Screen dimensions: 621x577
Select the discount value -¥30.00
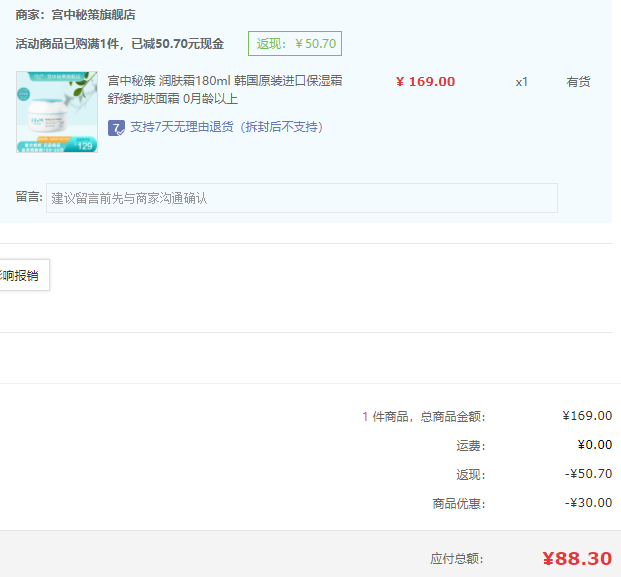[x=589, y=503]
